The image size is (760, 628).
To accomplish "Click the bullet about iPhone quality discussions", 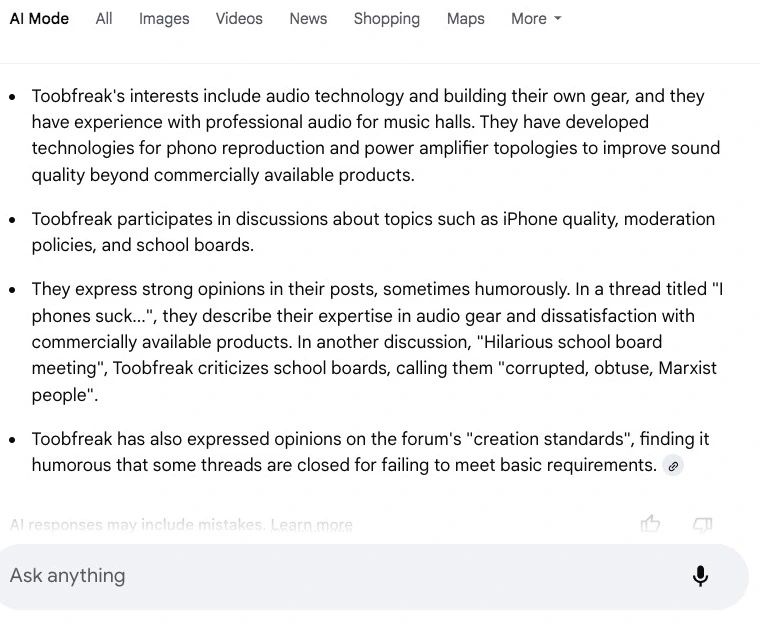I will [373, 232].
